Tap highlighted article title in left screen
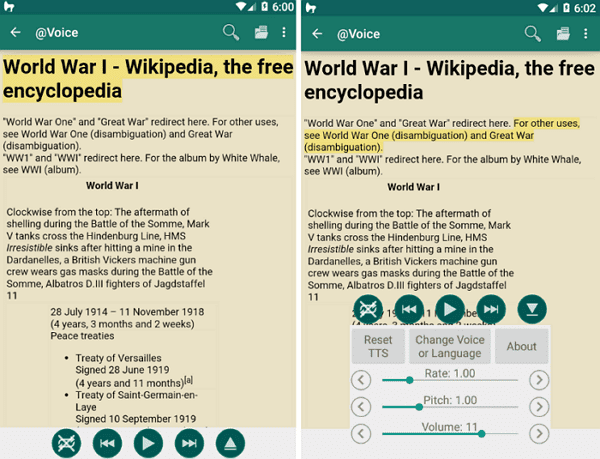The height and width of the screenshot is (459, 600). click(x=148, y=79)
